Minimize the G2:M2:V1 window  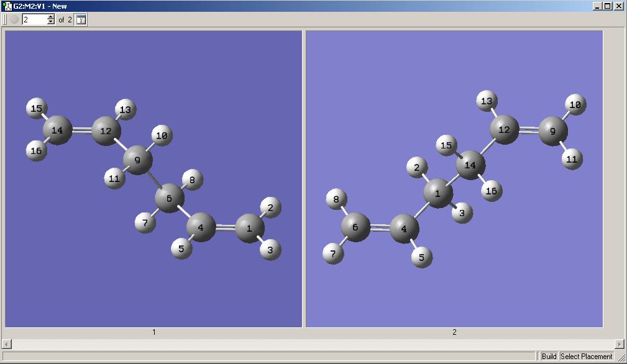pyautogui.click(x=597, y=6)
